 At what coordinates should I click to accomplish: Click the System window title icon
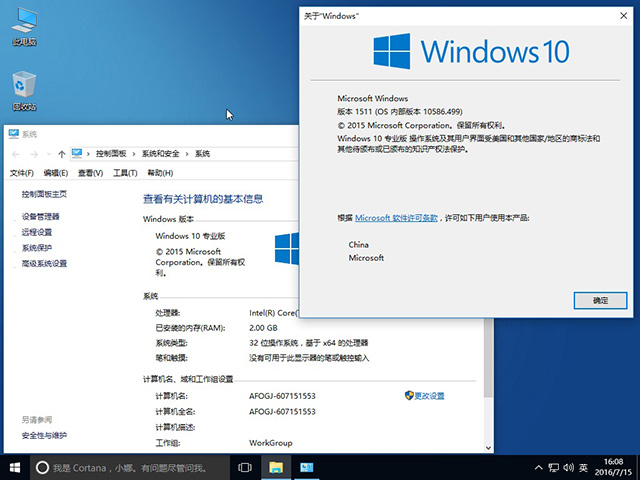click(x=13, y=134)
